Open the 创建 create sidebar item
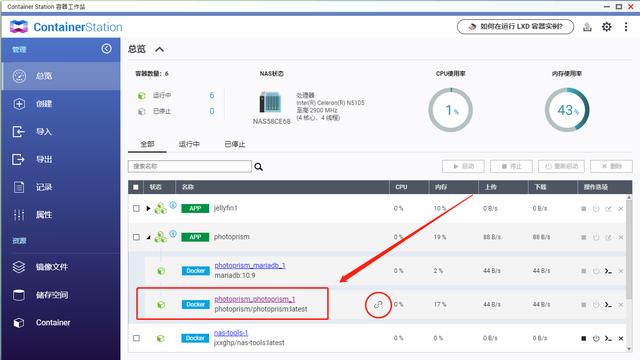 (61, 104)
